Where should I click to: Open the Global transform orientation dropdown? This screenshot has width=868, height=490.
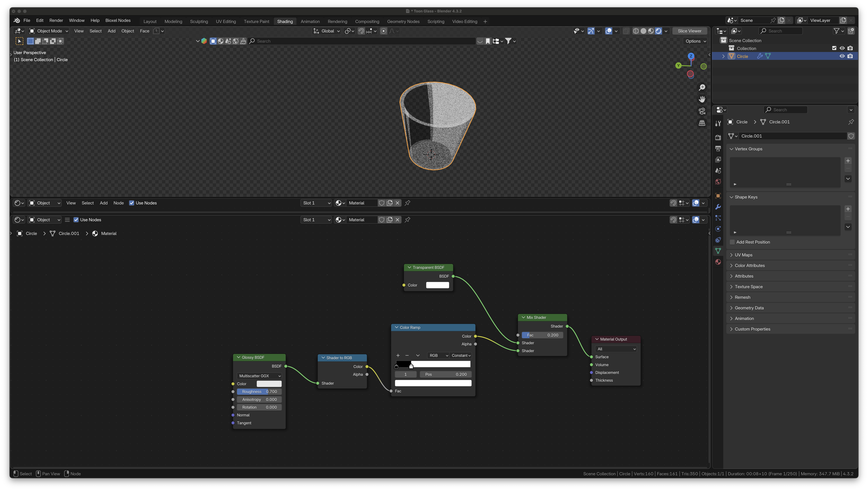(x=326, y=31)
